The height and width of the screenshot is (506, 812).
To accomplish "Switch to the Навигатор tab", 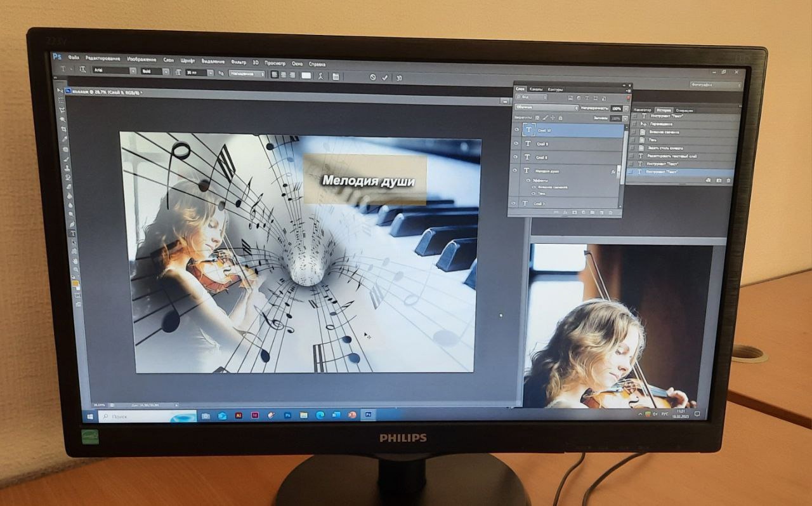I will click(642, 110).
